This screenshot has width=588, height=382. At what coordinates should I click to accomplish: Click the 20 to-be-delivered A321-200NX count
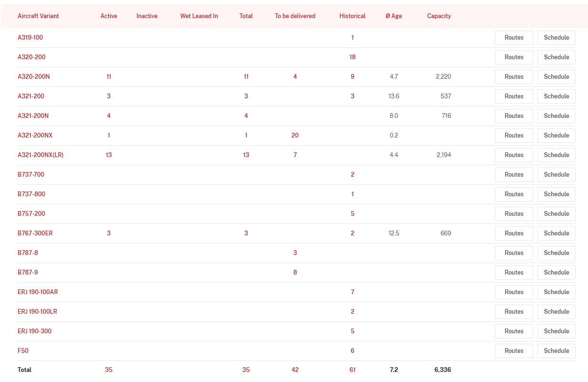tap(295, 135)
